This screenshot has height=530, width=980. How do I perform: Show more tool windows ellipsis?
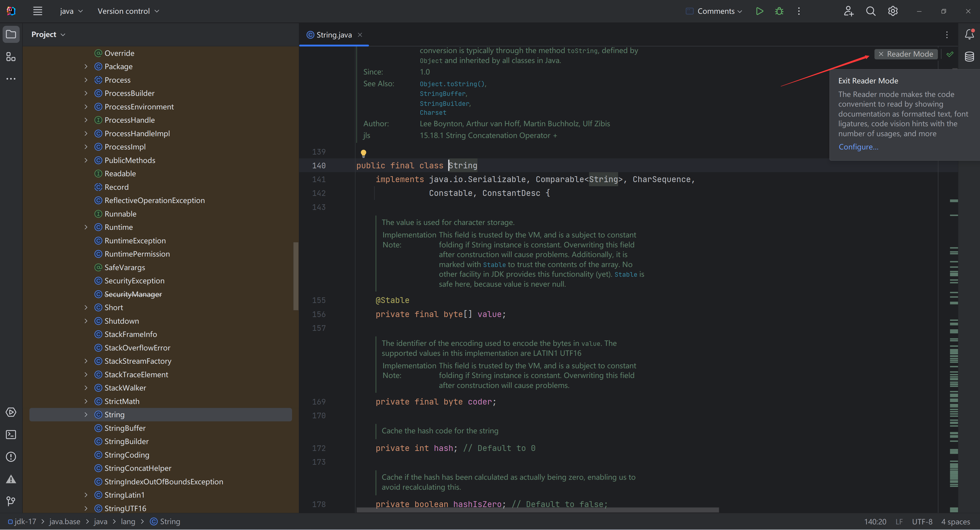[11, 79]
